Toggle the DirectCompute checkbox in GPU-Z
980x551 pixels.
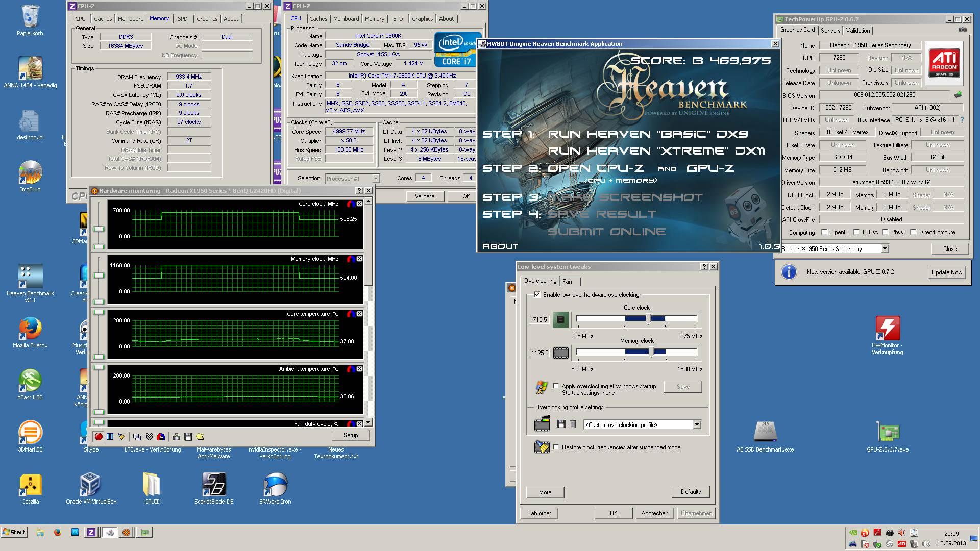[x=913, y=232]
